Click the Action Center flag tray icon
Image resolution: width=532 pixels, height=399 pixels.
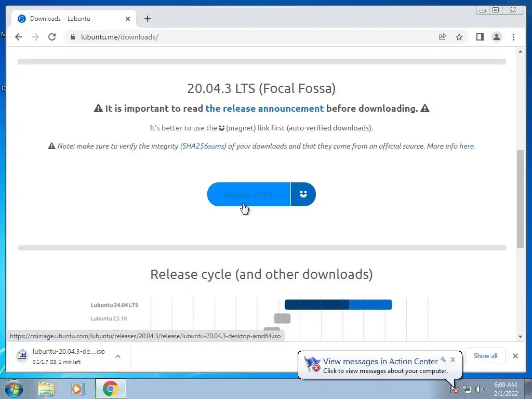[x=455, y=390]
